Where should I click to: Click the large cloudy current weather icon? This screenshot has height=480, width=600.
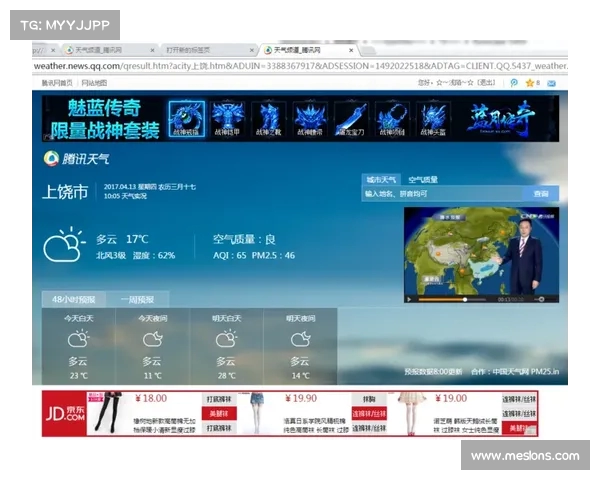click(65, 245)
